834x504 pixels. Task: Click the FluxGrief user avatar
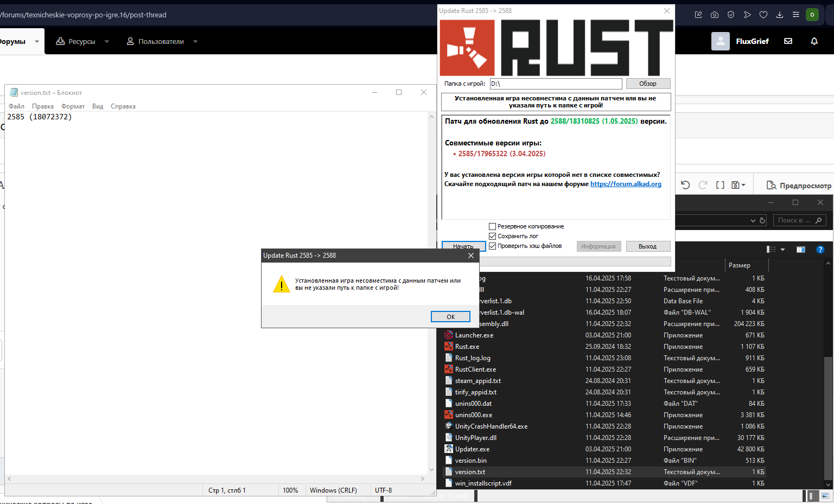[x=721, y=41]
